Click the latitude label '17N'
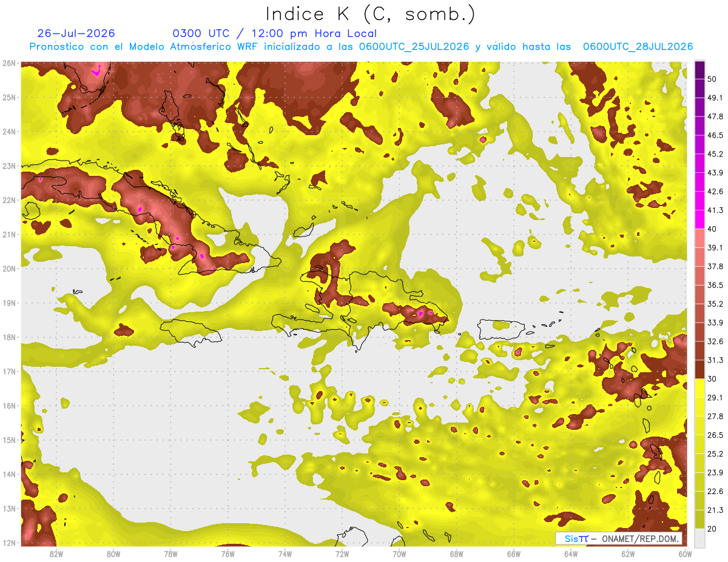 9,372
